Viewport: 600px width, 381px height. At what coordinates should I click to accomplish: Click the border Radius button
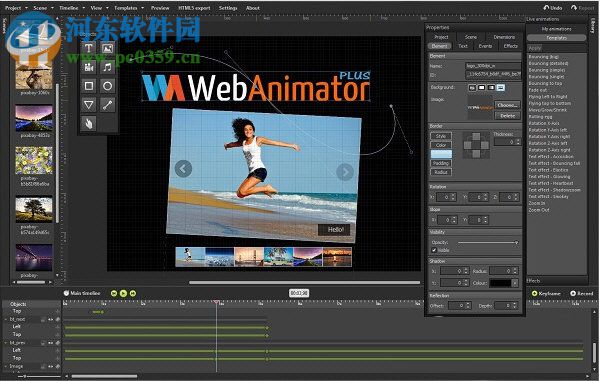click(441, 172)
